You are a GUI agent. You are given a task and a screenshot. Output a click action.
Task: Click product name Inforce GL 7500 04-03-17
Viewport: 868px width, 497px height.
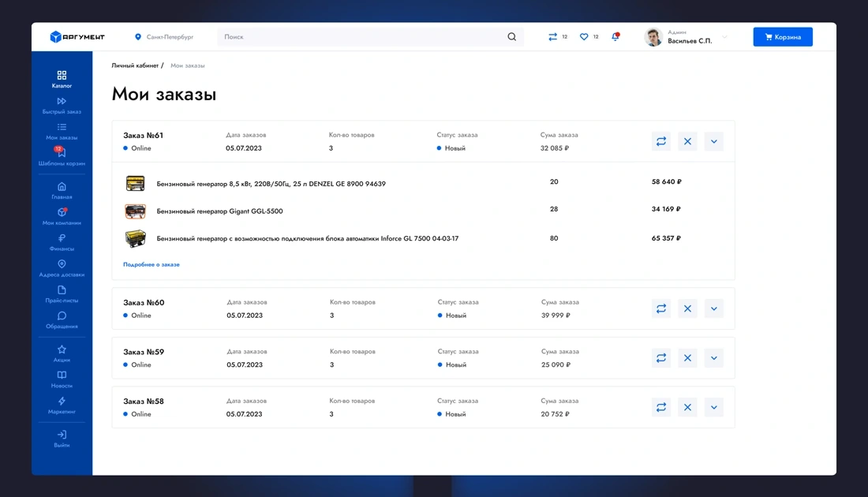pyautogui.click(x=308, y=238)
